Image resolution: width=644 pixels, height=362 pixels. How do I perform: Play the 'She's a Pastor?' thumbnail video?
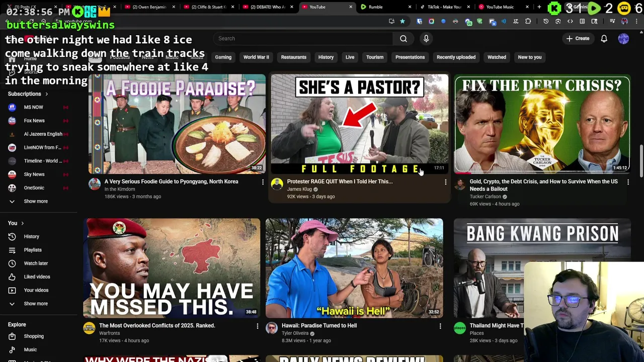click(x=359, y=124)
